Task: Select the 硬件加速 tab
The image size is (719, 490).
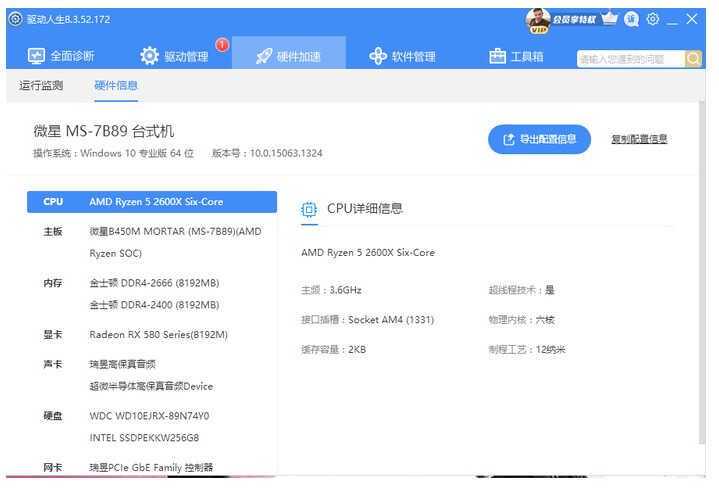Action: [288, 53]
